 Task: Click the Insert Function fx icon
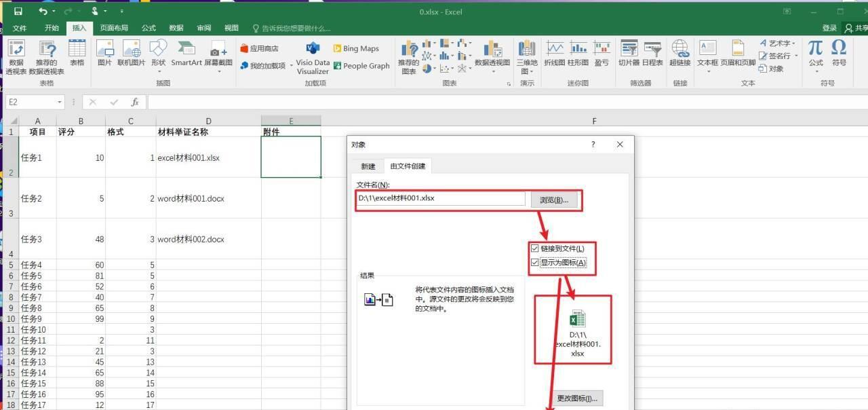click(135, 102)
